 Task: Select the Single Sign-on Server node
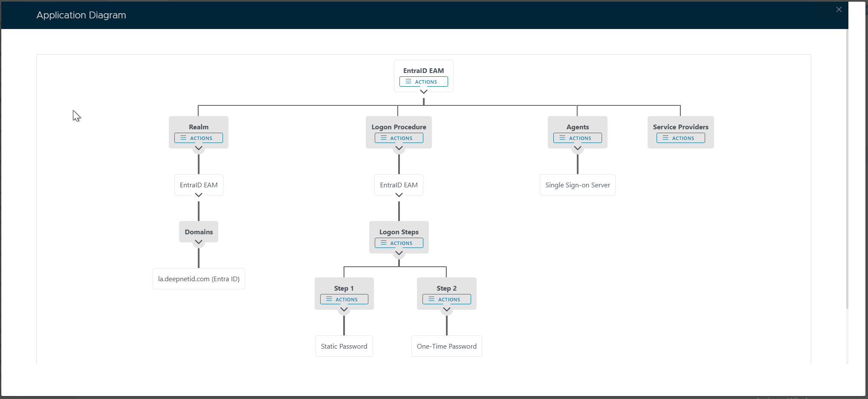[577, 185]
